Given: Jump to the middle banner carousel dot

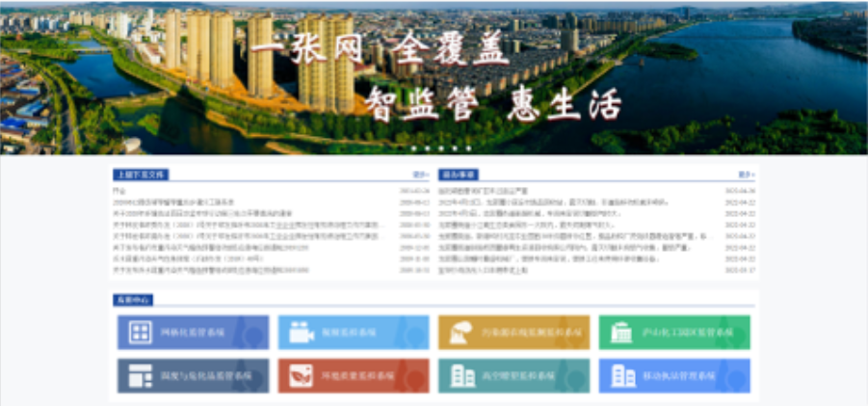Looking at the screenshot, I should [441, 149].
